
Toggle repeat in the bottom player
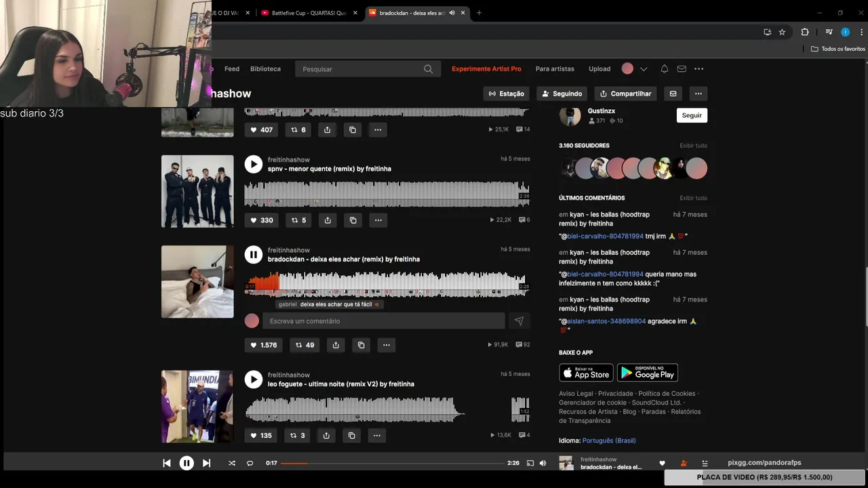[x=250, y=463]
